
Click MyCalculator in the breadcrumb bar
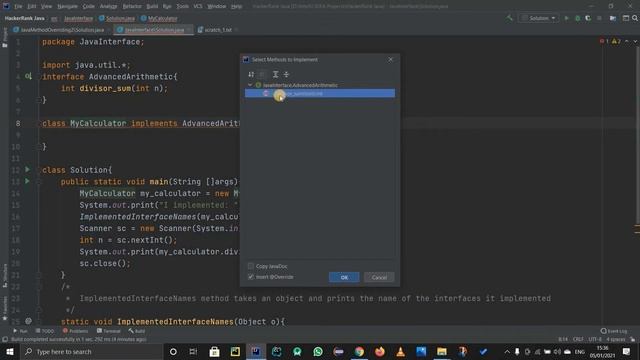pyautogui.click(x=159, y=18)
